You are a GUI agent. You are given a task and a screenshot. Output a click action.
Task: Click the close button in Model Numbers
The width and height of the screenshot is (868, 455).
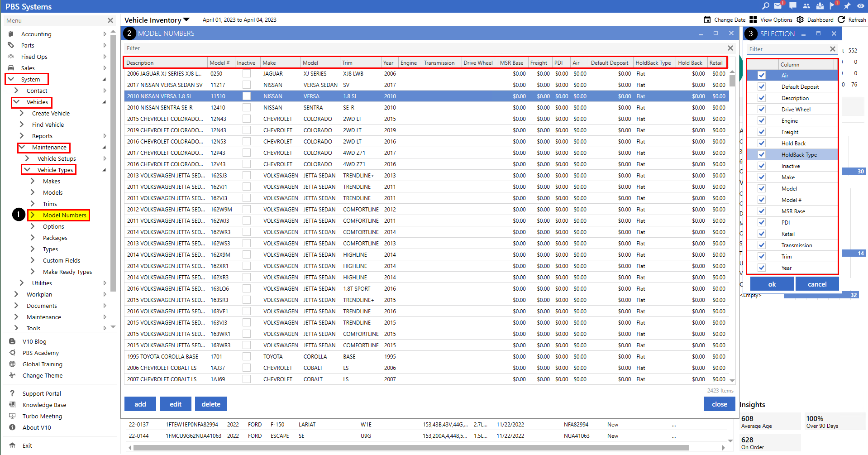[720, 404]
